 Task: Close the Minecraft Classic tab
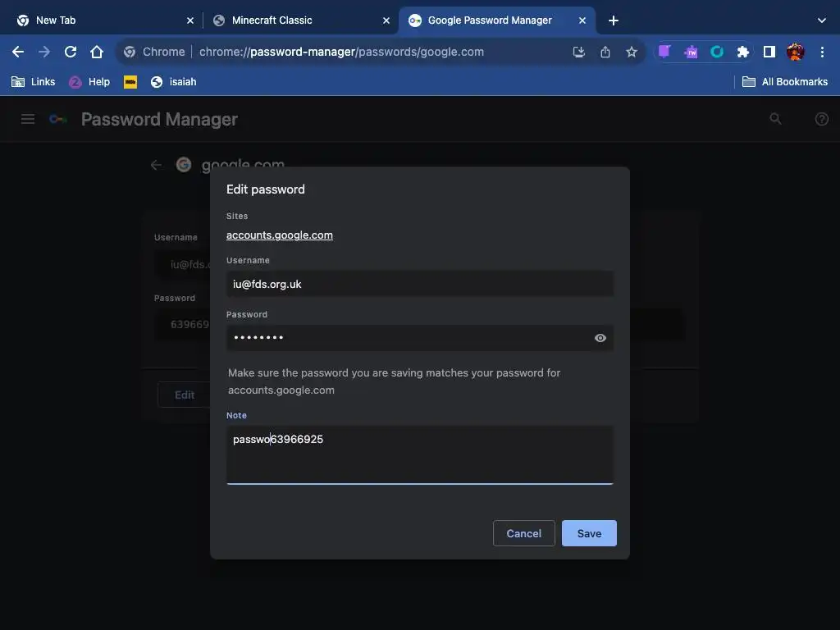(x=386, y=21)
